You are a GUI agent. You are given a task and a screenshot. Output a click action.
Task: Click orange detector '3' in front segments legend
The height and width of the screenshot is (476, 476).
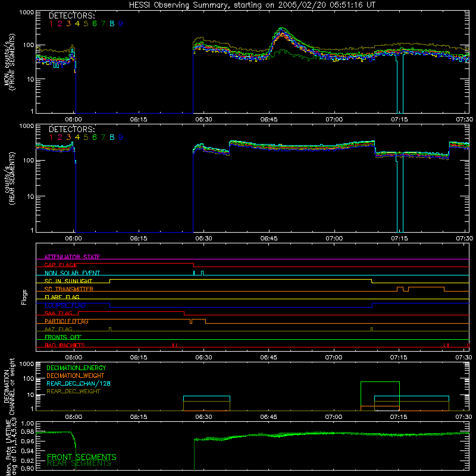pos(68,24)
